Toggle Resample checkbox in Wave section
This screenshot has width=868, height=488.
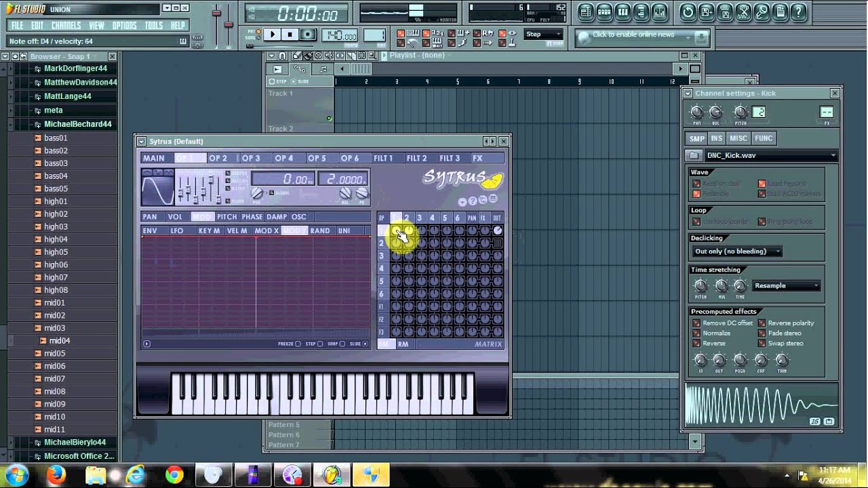[696, 194]
